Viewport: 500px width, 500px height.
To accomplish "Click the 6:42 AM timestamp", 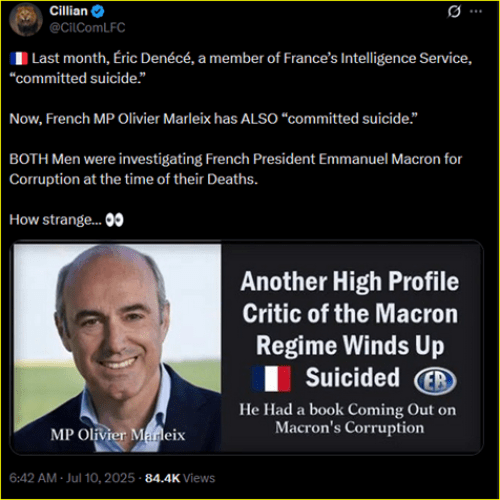I will [33, 478].
